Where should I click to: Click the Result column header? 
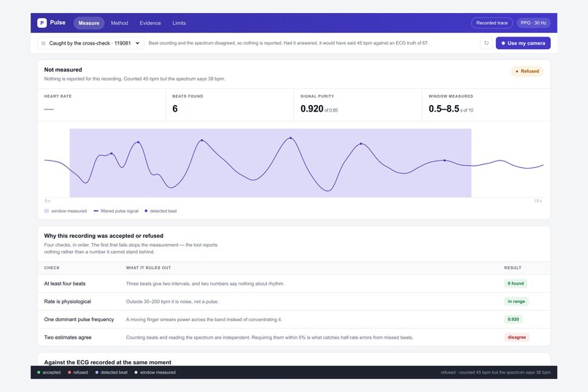[513, 268]
